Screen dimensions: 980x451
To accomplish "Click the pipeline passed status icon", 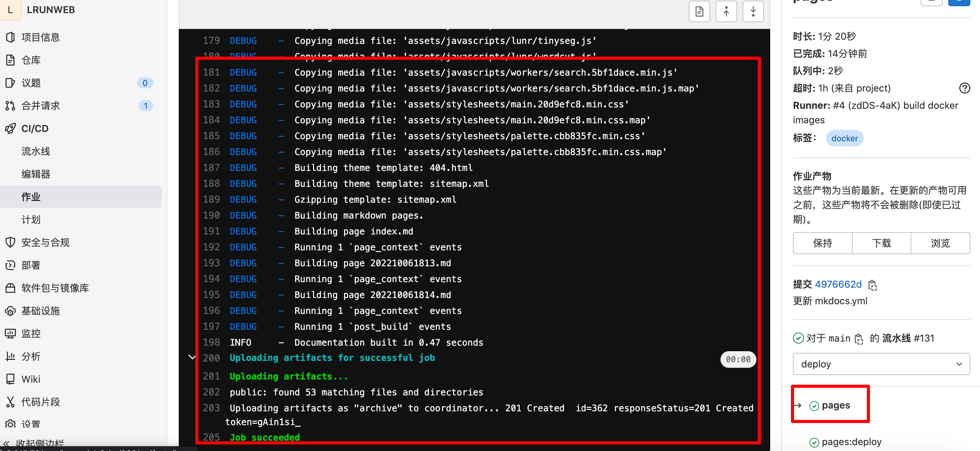I will coord(798,338).
